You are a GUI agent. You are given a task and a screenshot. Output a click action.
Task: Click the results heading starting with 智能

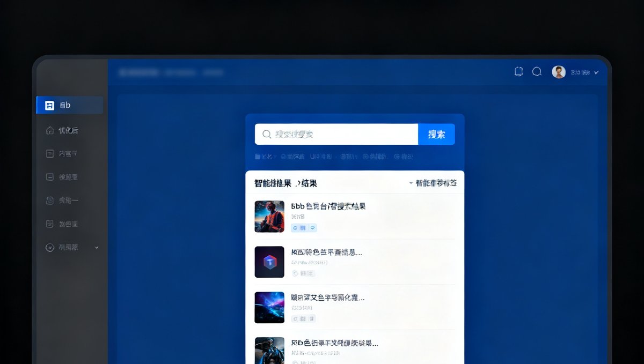click(286, 183)
